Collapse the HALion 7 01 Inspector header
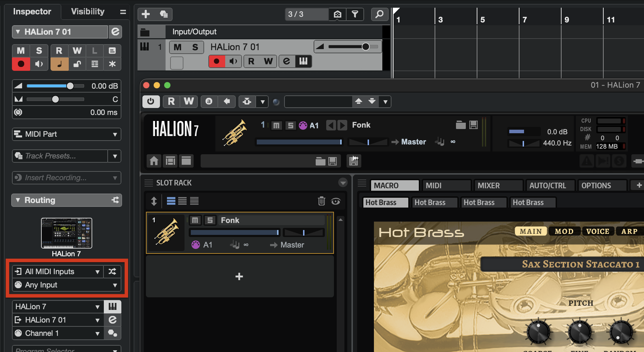644x352 pixels. pos(18,32)
